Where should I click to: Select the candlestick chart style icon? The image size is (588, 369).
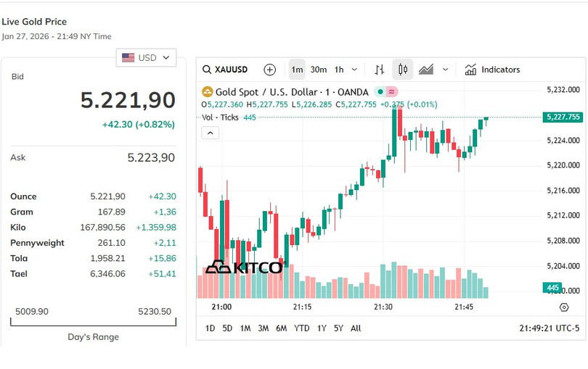(x=403, y=70)
